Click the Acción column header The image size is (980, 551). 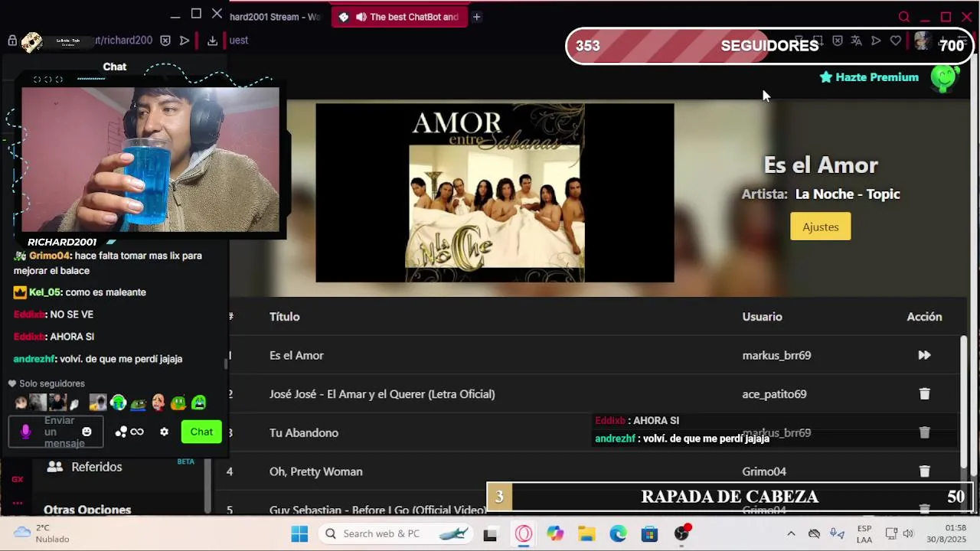[x=924, y=316]
